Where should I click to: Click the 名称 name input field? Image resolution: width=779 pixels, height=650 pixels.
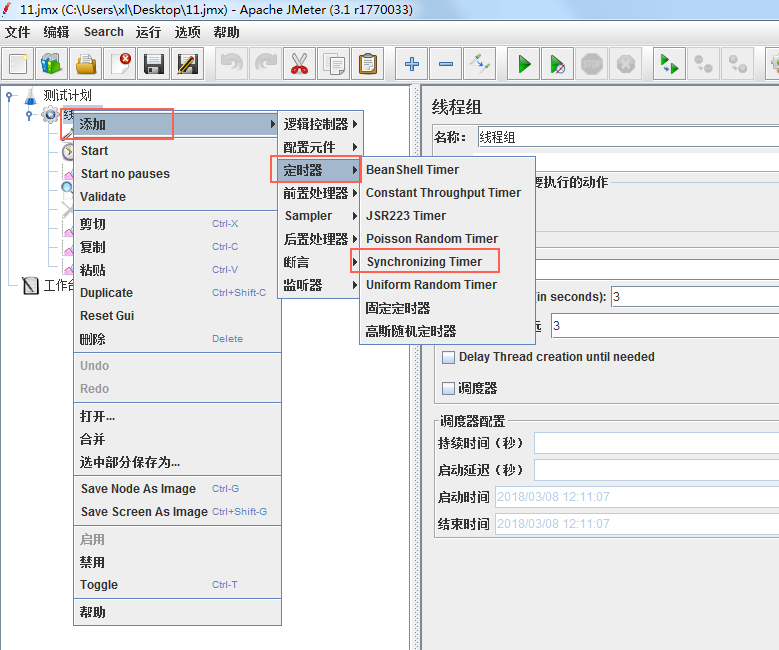tap(628, 137)
